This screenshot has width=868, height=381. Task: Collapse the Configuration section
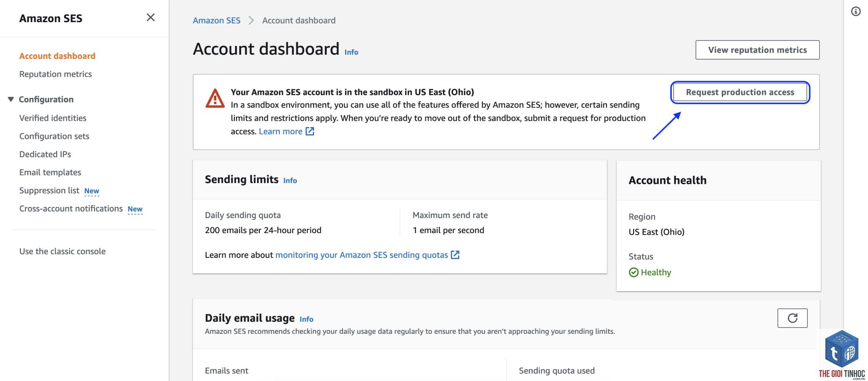11,99
